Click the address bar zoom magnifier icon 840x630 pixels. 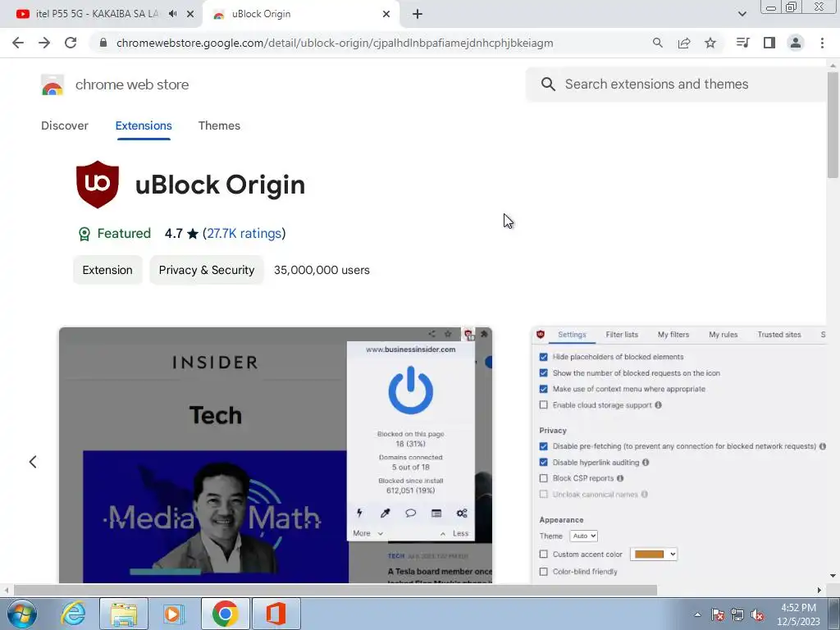657,43
